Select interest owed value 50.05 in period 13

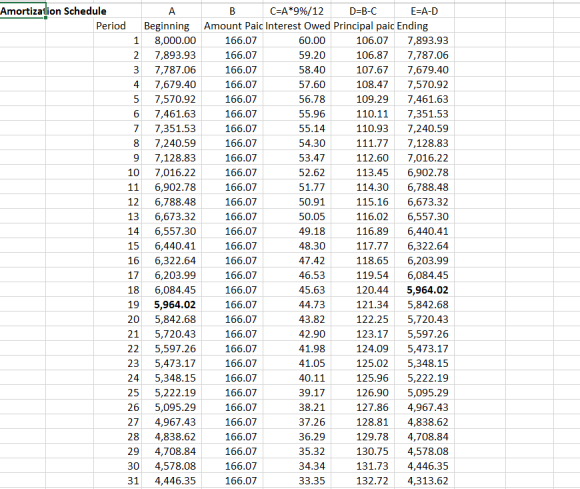coord(297,217)
